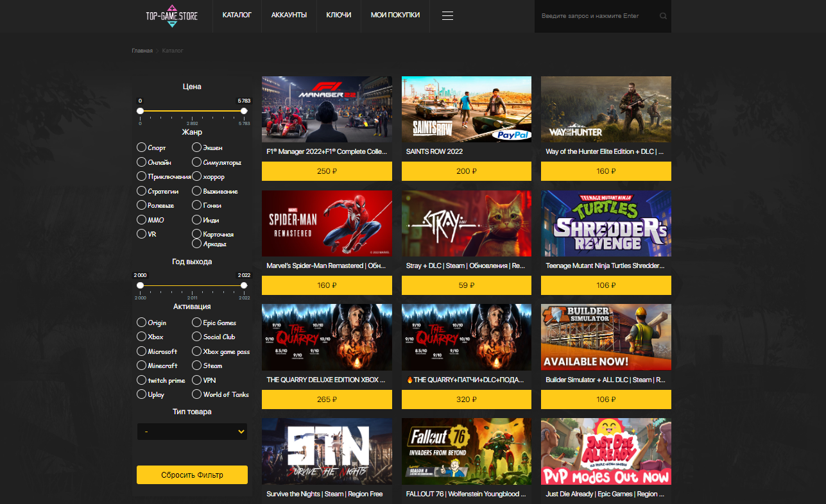Open the Stray game thumbnail

pos(466,223)
